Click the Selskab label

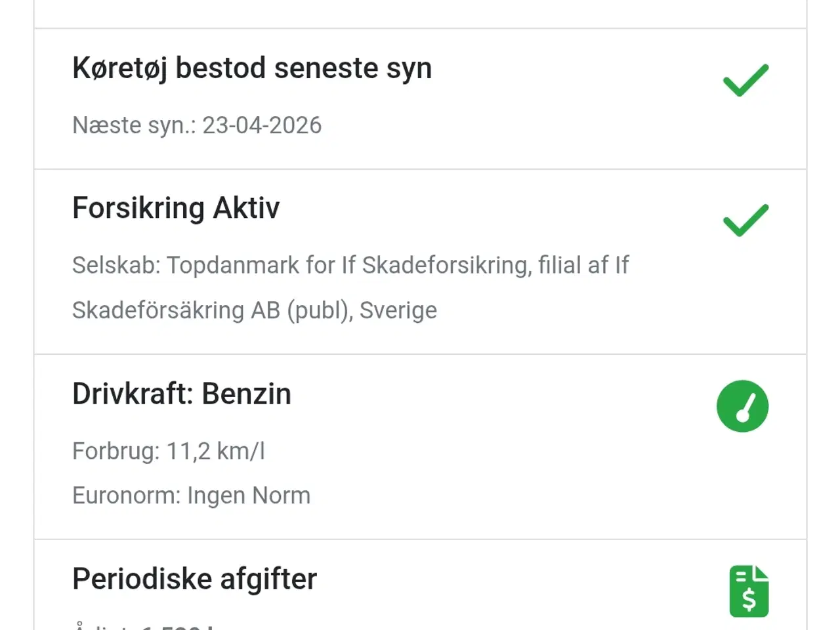coord(115,265)
